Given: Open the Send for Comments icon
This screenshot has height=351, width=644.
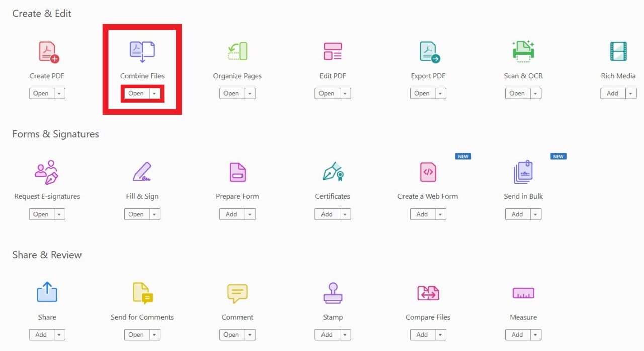Looking at the screenshot, I should pyautogui.click(x=142, y=293).
